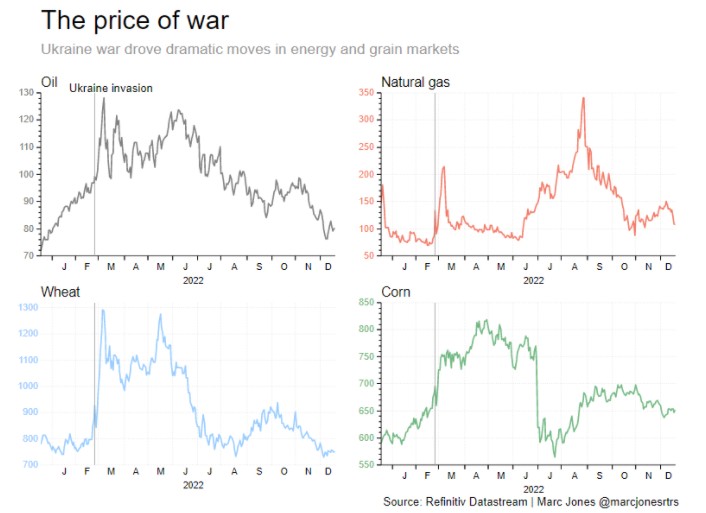Select the Wheat chart title
This screenshot has height=513, width=706.
[x=58, y=292]
